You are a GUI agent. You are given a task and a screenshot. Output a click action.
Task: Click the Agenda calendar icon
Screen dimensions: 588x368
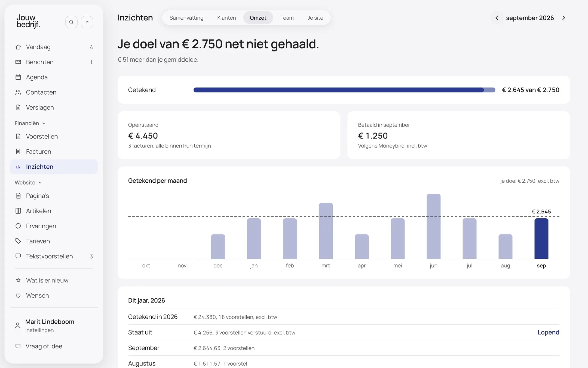(x=18, y=77)
